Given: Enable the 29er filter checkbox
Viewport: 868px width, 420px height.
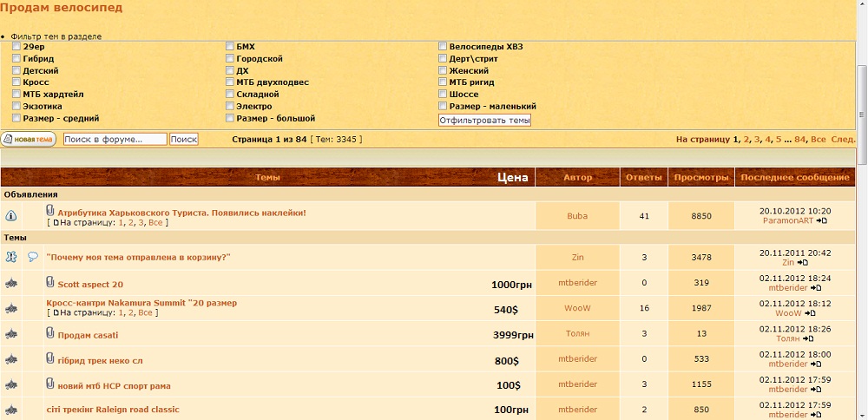Looking at the screenshot, I should pos(16,46).
